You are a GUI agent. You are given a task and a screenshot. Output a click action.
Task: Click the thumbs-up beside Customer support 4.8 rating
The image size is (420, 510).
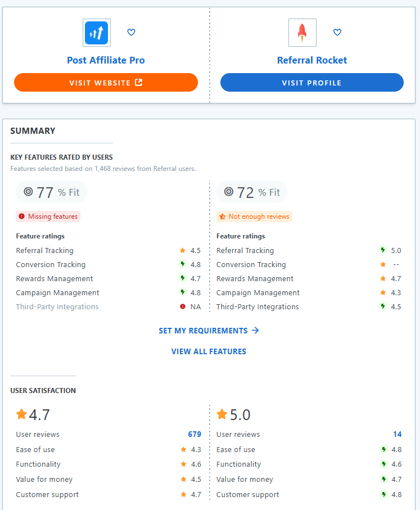tap(385, 494)
